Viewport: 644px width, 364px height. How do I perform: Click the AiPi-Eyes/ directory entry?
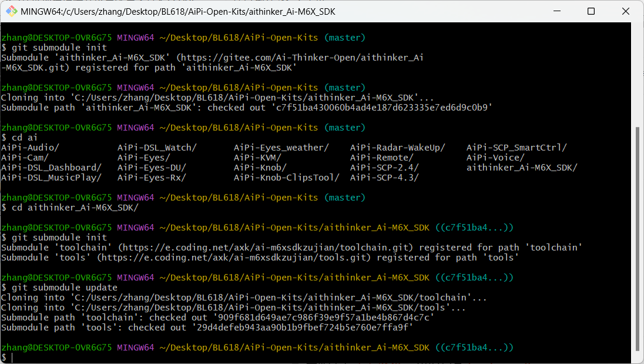coord(144,158)
